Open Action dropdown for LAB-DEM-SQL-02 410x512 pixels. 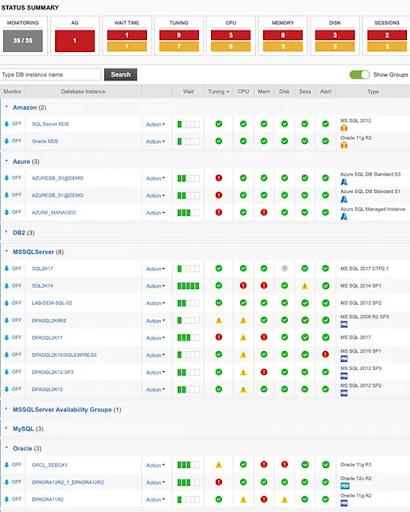tap(155, 303)
